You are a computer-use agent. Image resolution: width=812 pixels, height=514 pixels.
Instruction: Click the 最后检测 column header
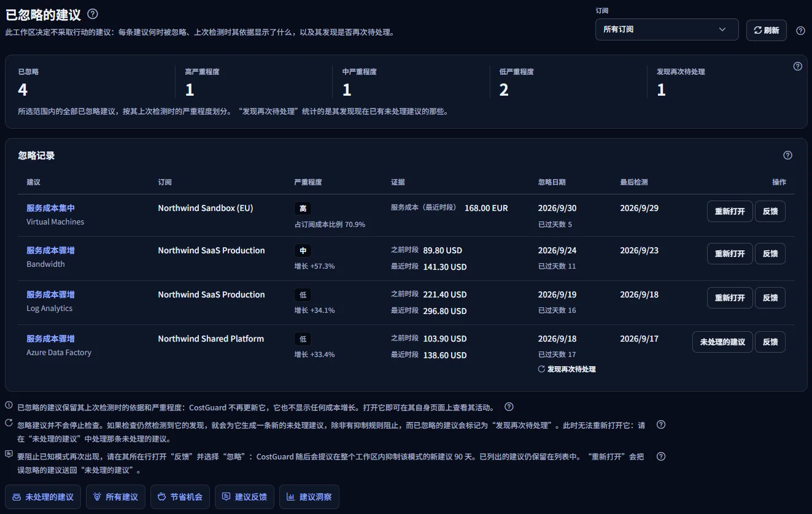[634, 182]
